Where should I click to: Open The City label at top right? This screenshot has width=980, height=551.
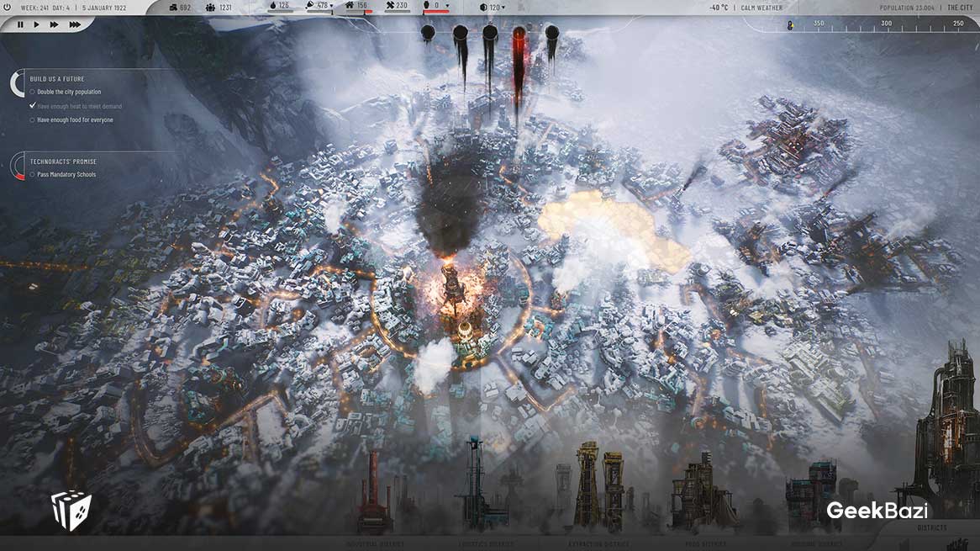(960, 8)
